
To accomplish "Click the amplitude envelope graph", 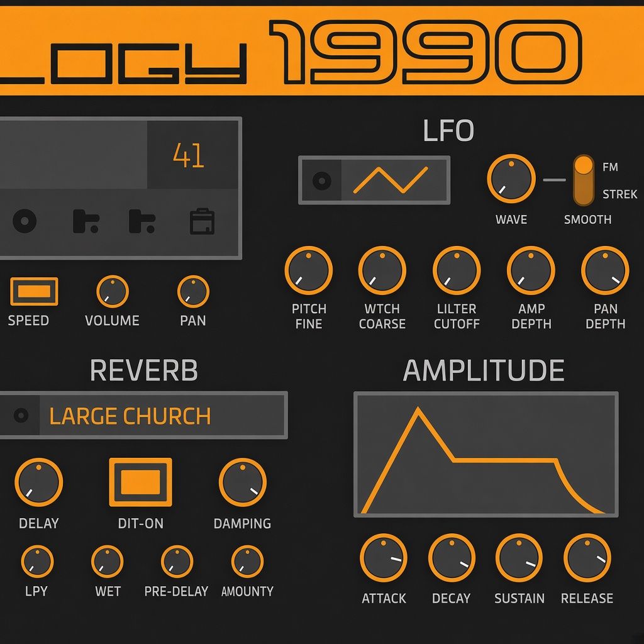I will click(x=486, y=454).
